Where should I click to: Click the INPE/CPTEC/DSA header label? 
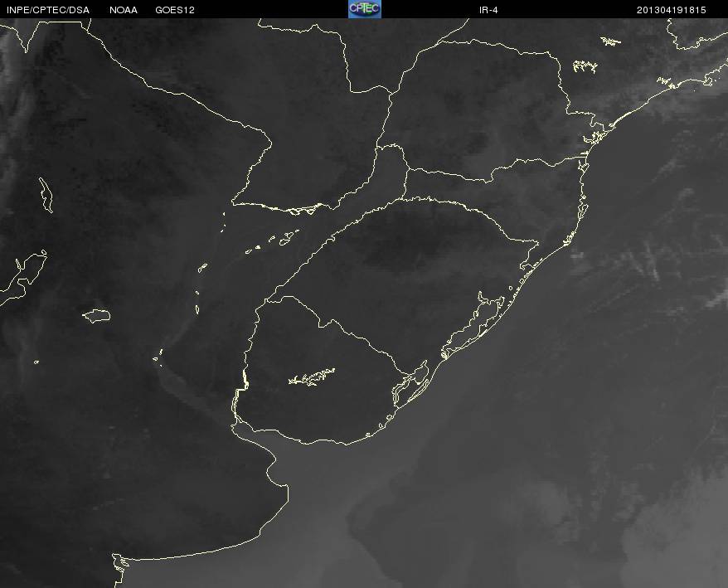point(48,10)
